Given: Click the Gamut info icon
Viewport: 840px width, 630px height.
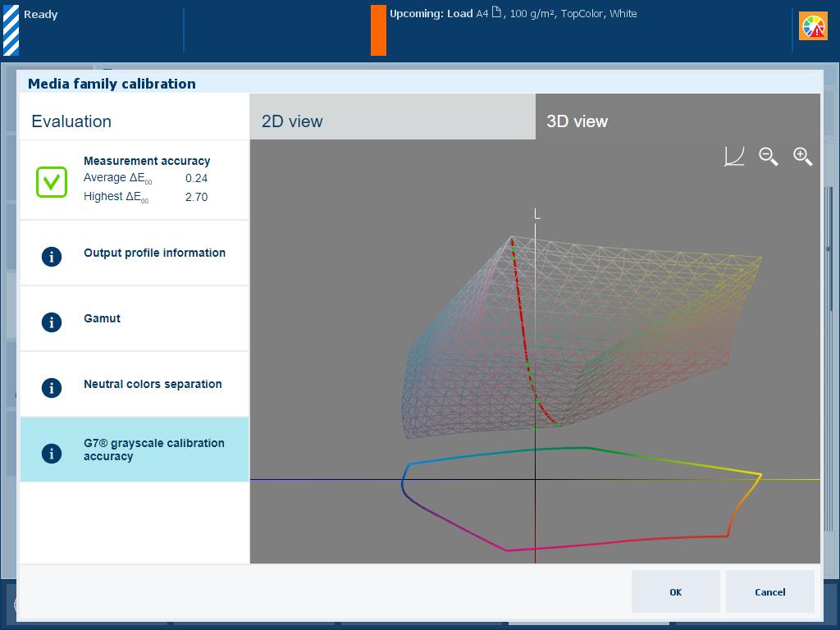Looking at the screenshot, I should tap(52, 322).
